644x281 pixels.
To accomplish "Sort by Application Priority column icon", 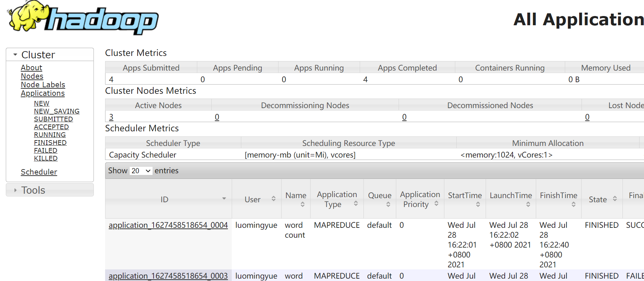I will pyautogui.click(x=436, y=203).
